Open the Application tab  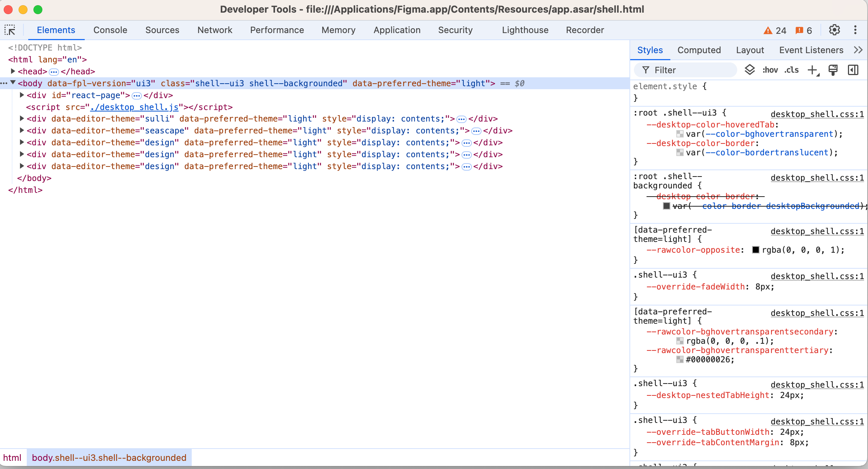click(x=397, y=30)
